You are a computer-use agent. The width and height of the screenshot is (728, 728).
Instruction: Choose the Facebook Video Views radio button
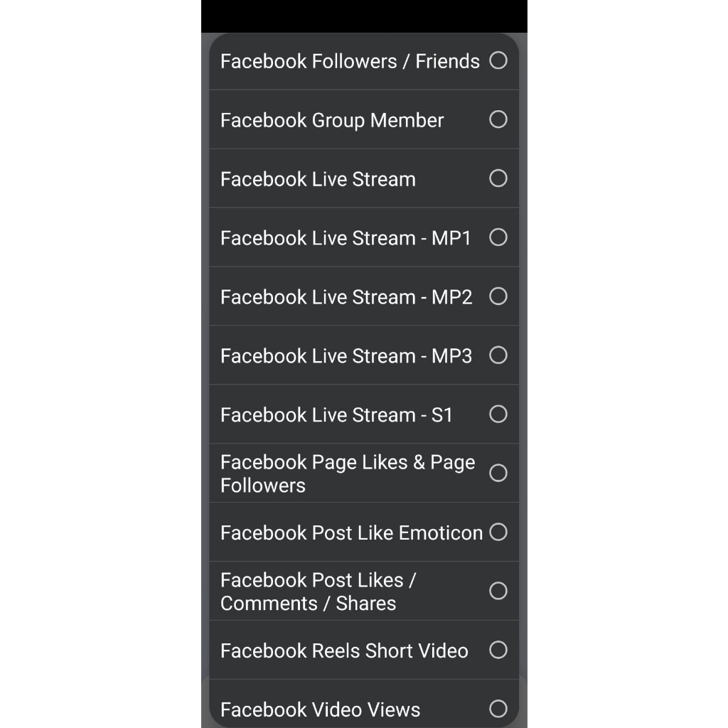click(x=498, y=709)
